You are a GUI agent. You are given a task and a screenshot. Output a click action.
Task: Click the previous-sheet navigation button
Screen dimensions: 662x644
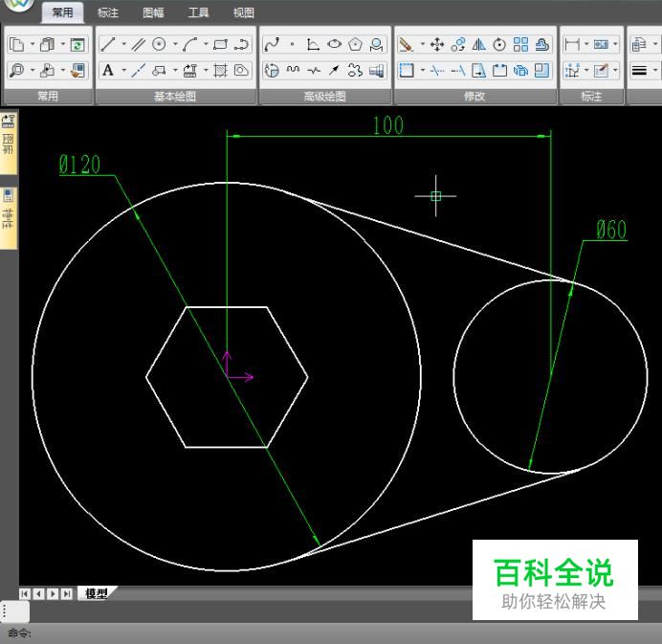[39, 593]
